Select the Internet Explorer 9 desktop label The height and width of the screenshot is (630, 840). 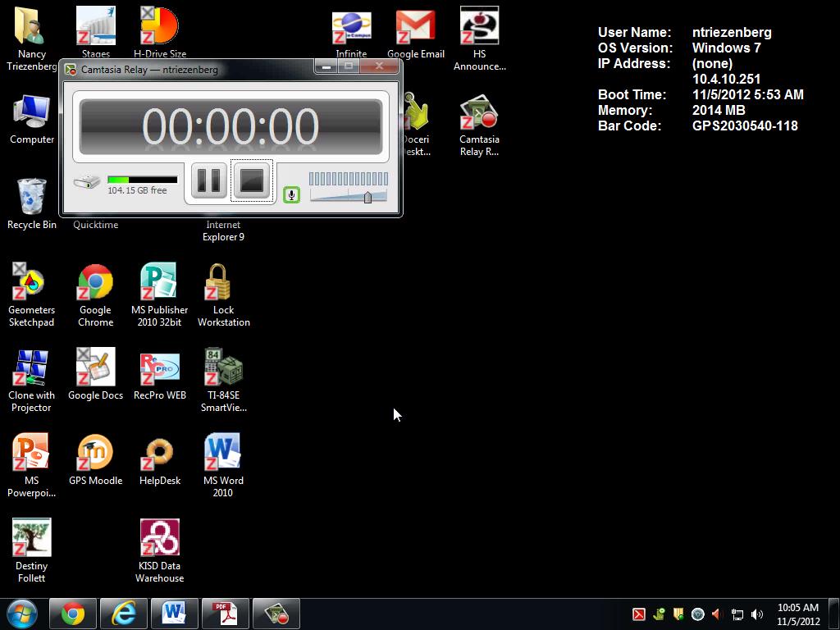click(223, 231)
